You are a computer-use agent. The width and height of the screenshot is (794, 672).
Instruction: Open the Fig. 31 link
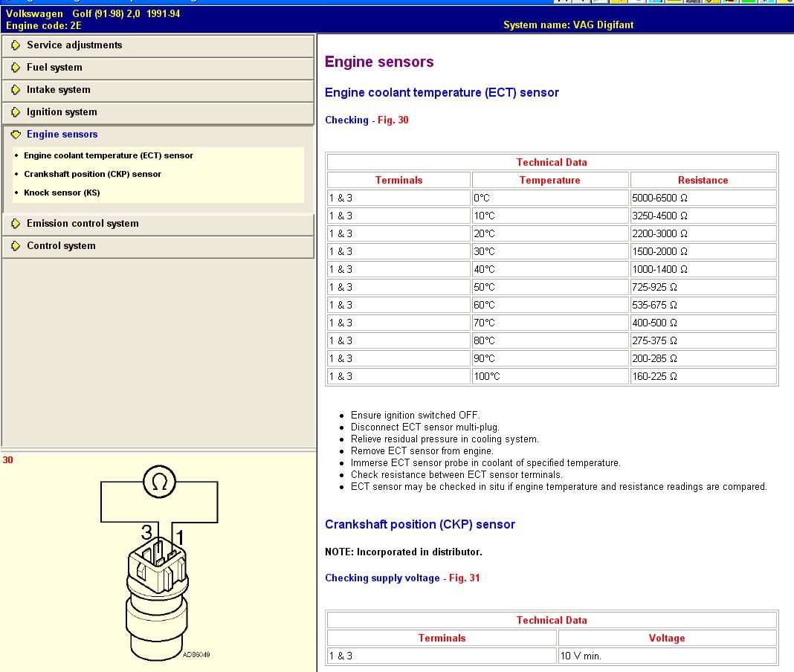465,578
